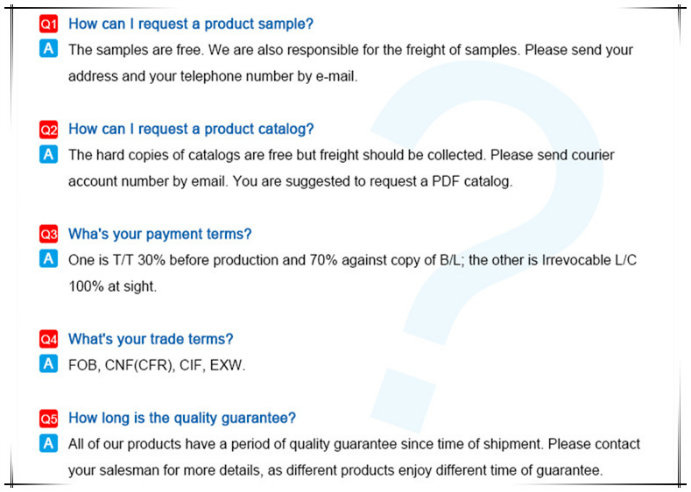Viewport: 691px width, 492px height.
Task: Click the 'FOB, CNF(CFR), CIF, EXW.' answer
Action: (156, 365)
